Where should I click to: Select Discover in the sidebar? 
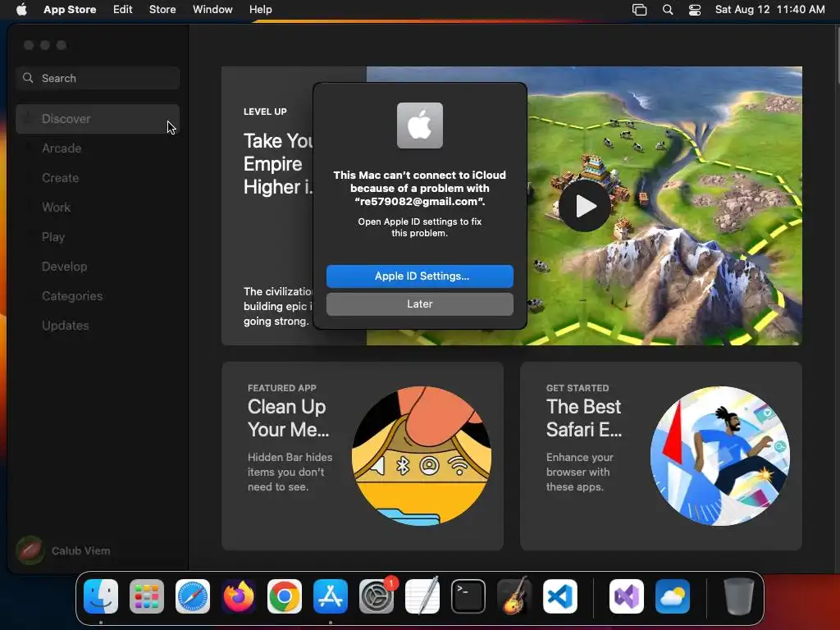pos(98,119)
